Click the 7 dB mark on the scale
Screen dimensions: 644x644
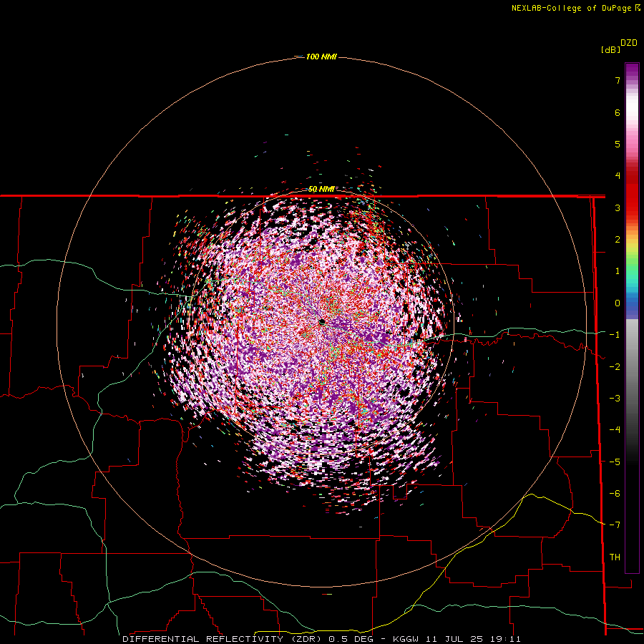pos(618,80)
